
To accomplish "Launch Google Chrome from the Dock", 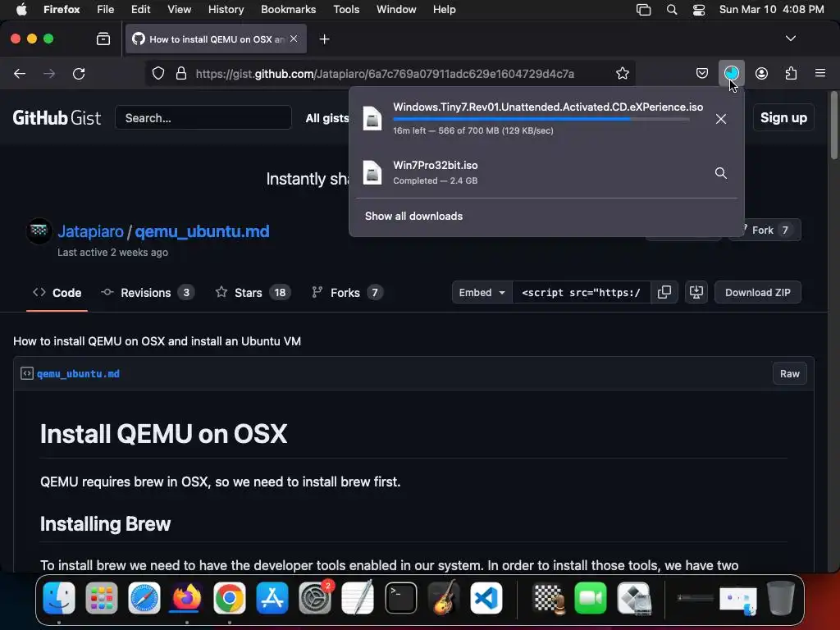I will (x=230, y=598).
